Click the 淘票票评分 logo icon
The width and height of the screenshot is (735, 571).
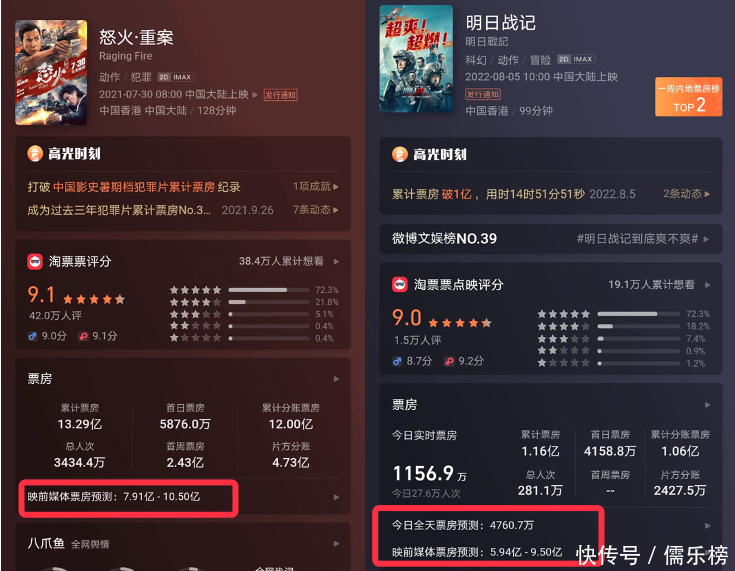35,261
